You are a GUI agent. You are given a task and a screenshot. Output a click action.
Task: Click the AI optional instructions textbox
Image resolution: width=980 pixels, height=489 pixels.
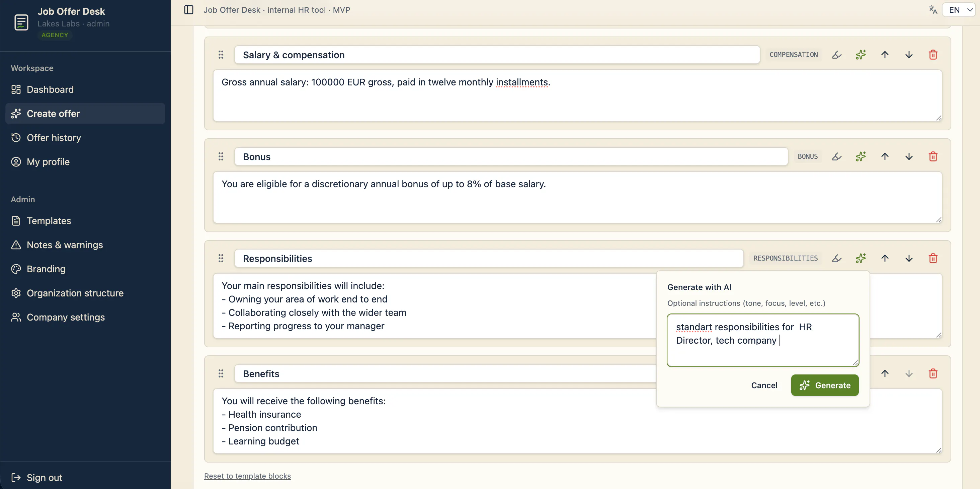763,340
